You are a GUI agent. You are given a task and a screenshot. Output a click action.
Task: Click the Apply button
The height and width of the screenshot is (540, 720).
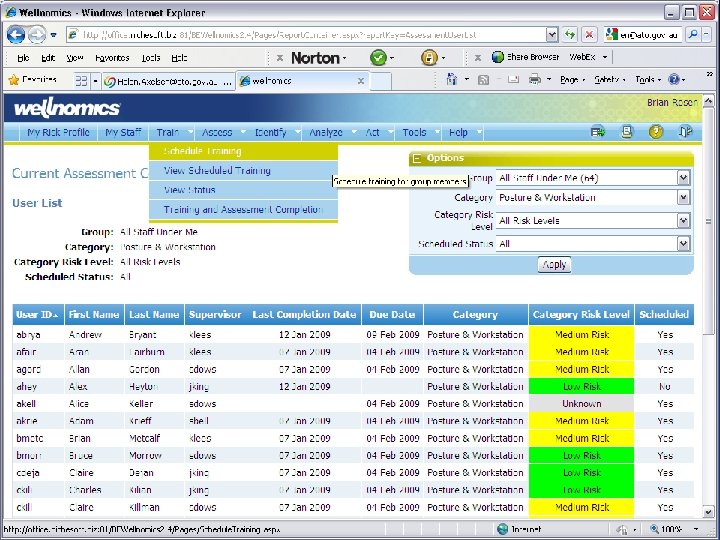pyautogui.click(x=554, y=265)
